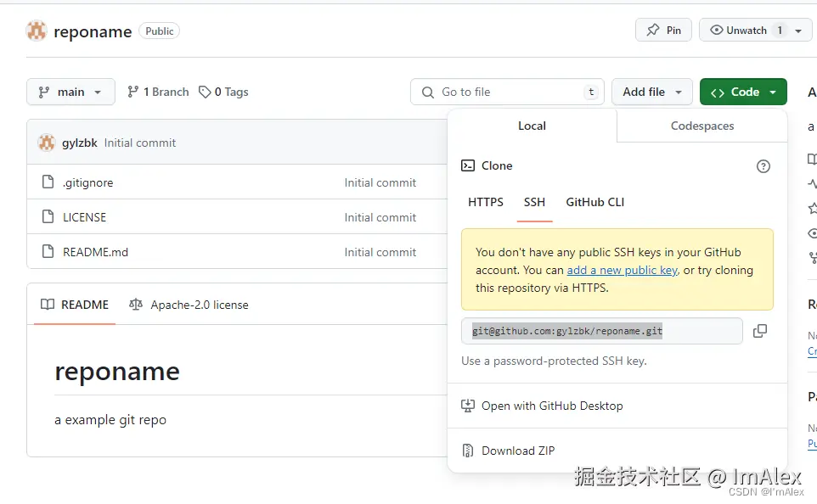Select the GitHub CLI clone option
The width and height of the screenshot is (817, 504).
(595, 202)
